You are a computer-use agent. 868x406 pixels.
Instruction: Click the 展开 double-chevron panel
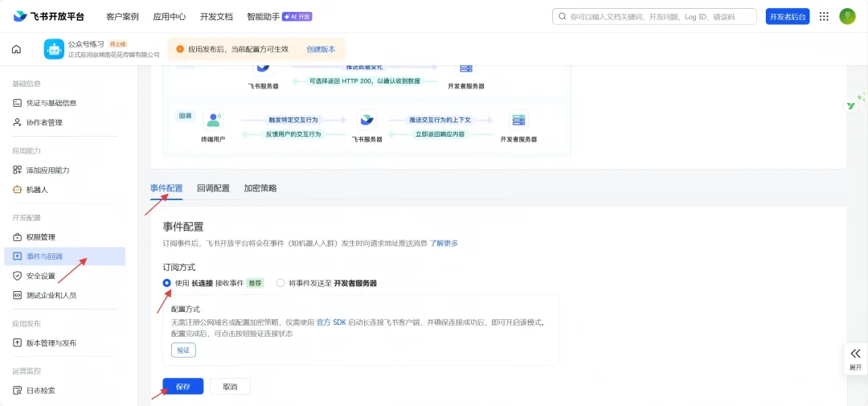855,359
